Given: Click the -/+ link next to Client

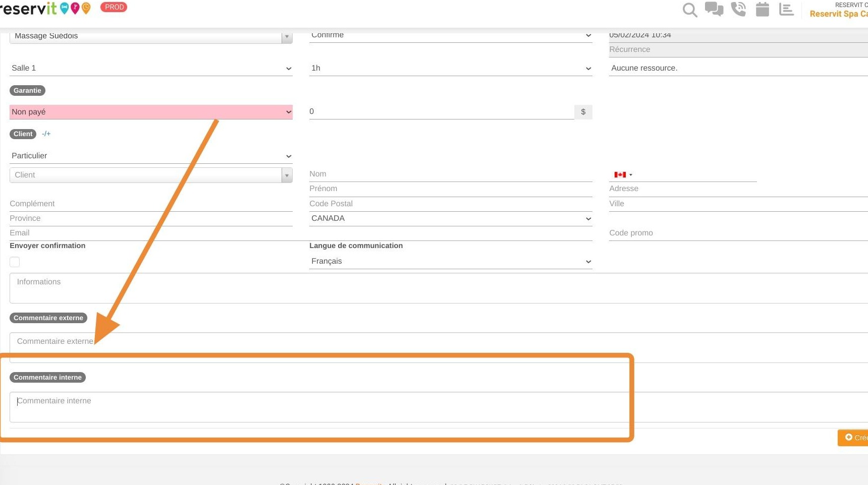Looking at the screenshot, I should coord(46,134).
